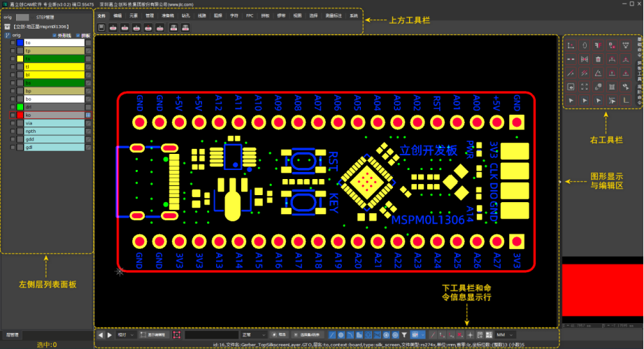Tick the checkbox for the tp layer
This screenshot has height=349, width=644.
13,50
